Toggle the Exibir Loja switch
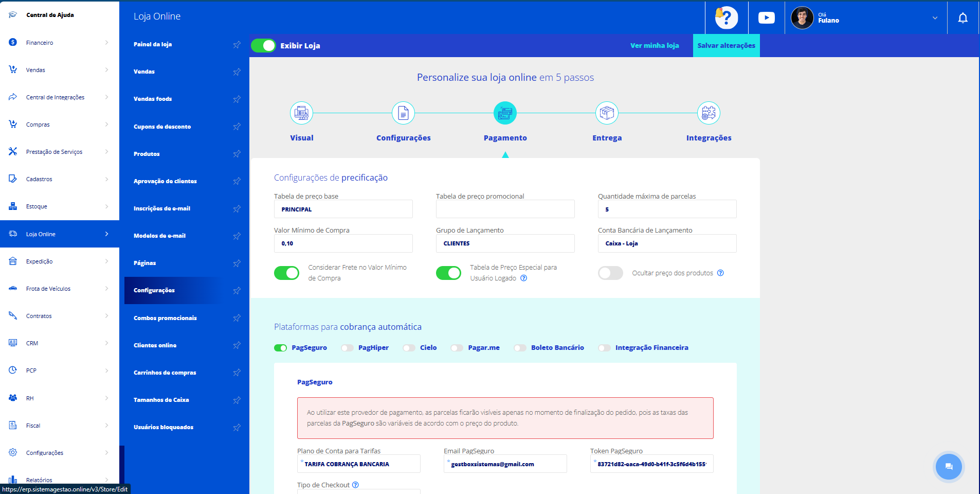 click(x=264, y=46)
